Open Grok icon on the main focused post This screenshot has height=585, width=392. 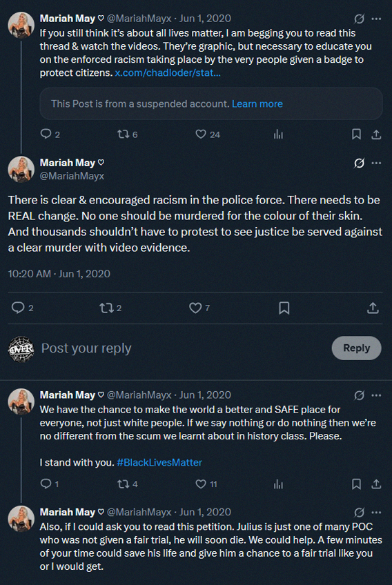click(359, 163)
